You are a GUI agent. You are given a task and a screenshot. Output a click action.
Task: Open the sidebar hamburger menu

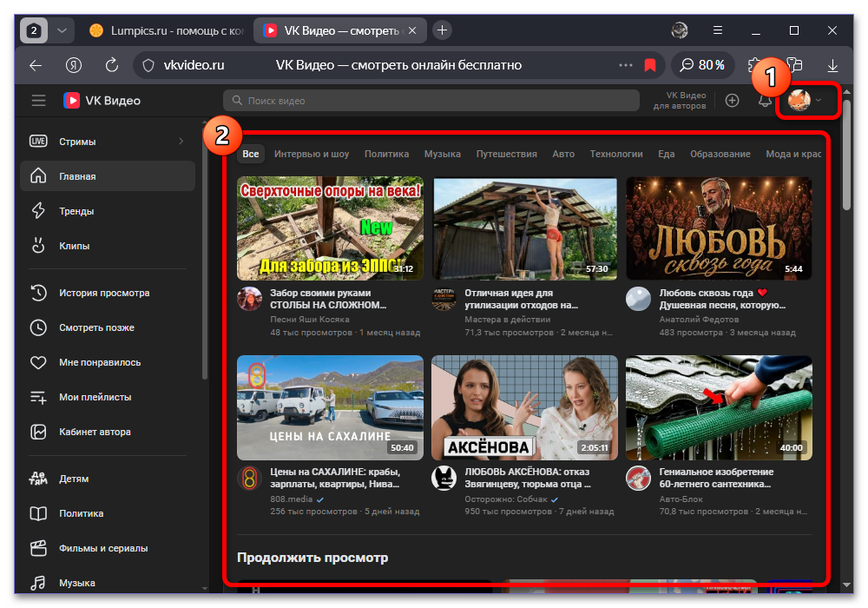pyautogui.click(x=38, y=101)
